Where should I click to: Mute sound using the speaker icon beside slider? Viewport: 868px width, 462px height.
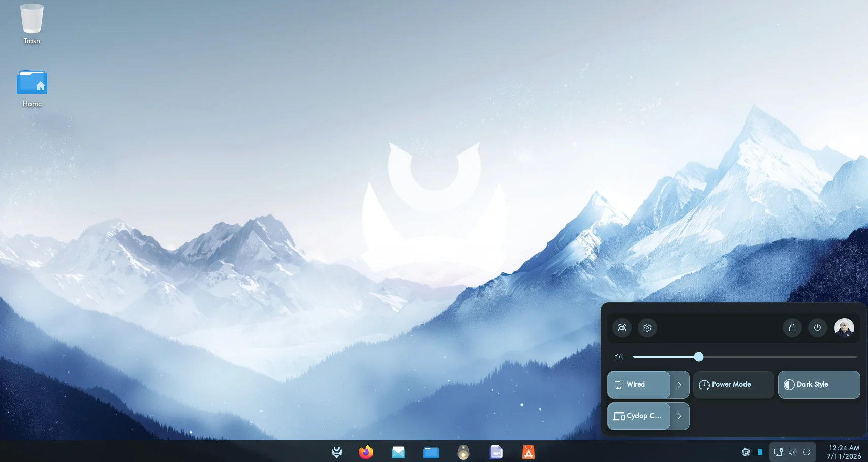pos(618,357)
